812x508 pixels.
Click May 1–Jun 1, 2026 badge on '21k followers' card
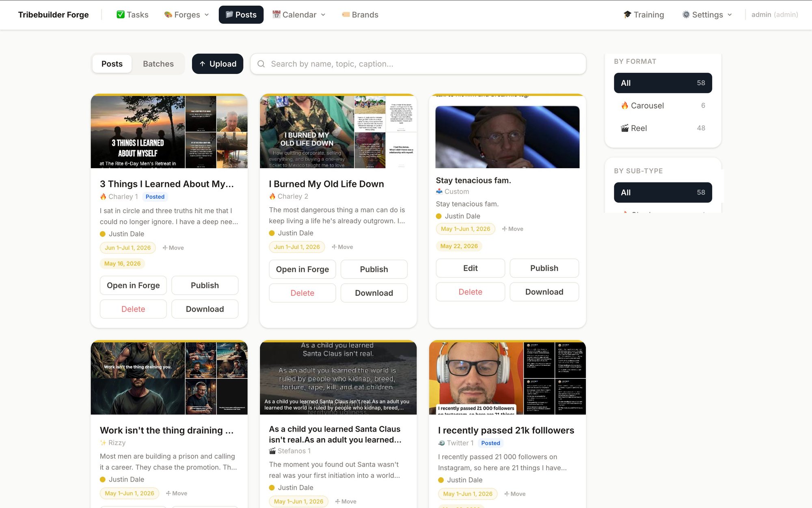(x=468, y=494)
